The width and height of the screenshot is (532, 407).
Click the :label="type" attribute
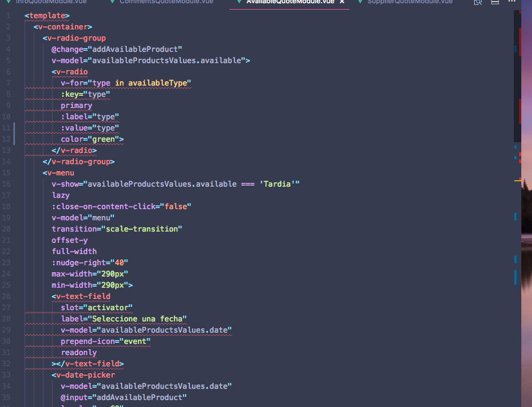click(90, 117)
